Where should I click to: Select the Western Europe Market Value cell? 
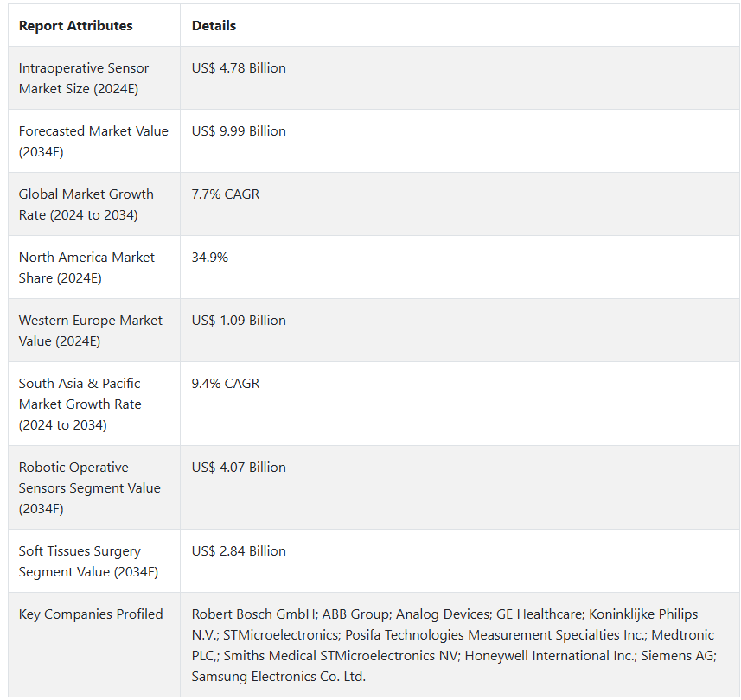point(91,331)
